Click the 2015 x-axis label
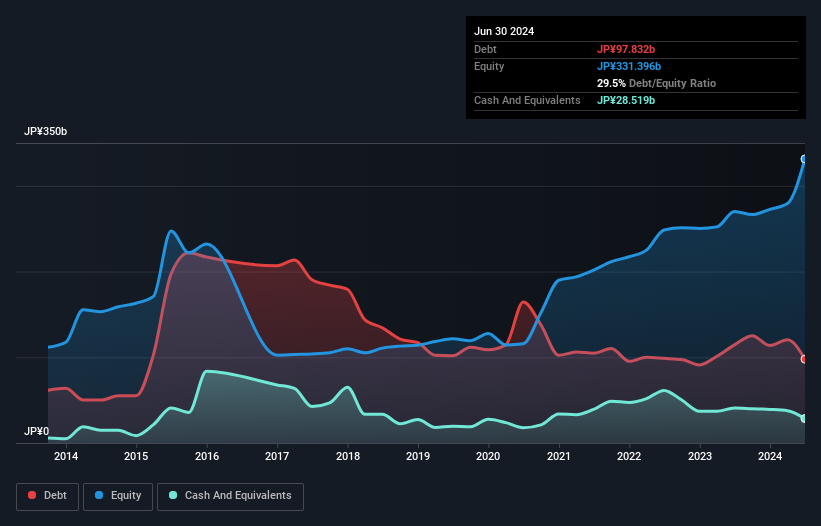 [x=136, y=456]
